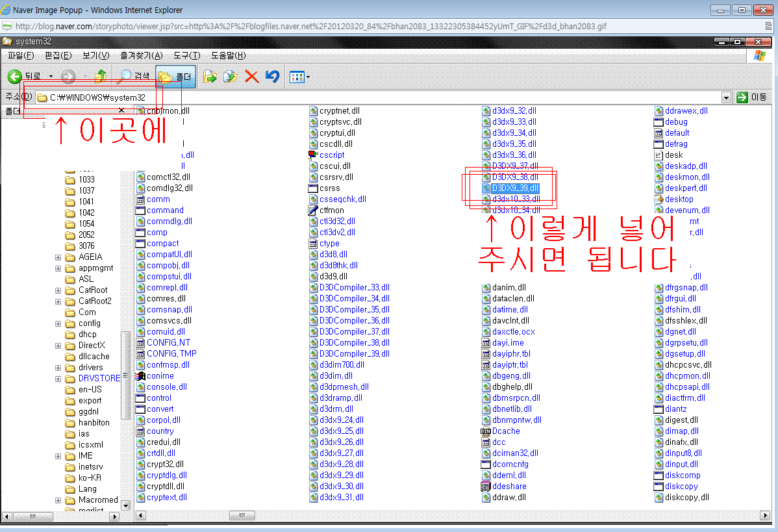The image size is (778, 532).
Task: Click the Move To folder icon
Action: click(x=210, y=77)
